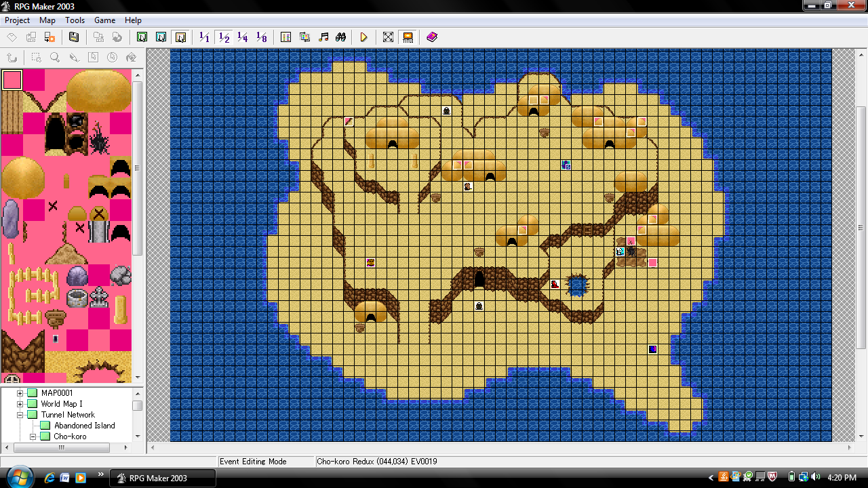Open help with the purple book icon
The height and width of the screenshot is (488, 868).
(x=432, y=37)
